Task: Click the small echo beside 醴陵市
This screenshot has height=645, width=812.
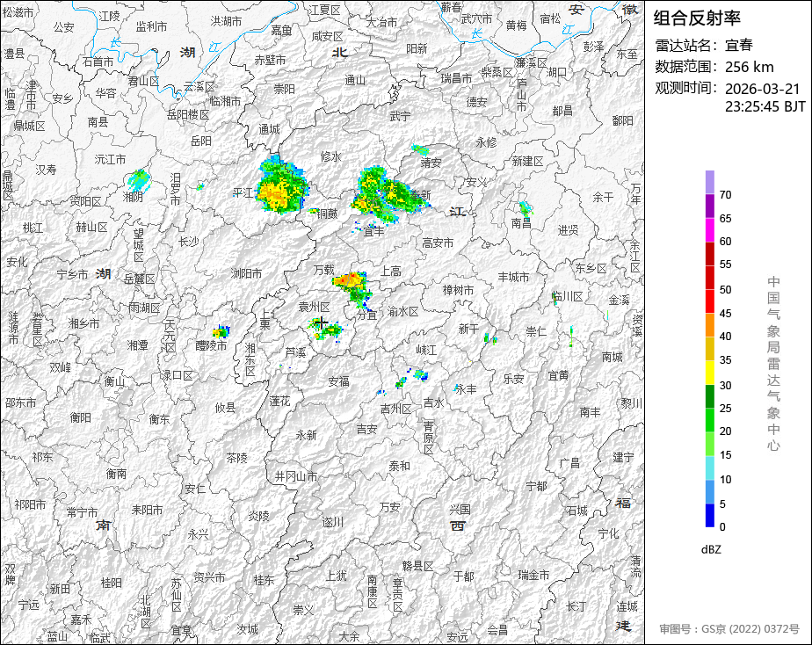Action: [221, 331]
